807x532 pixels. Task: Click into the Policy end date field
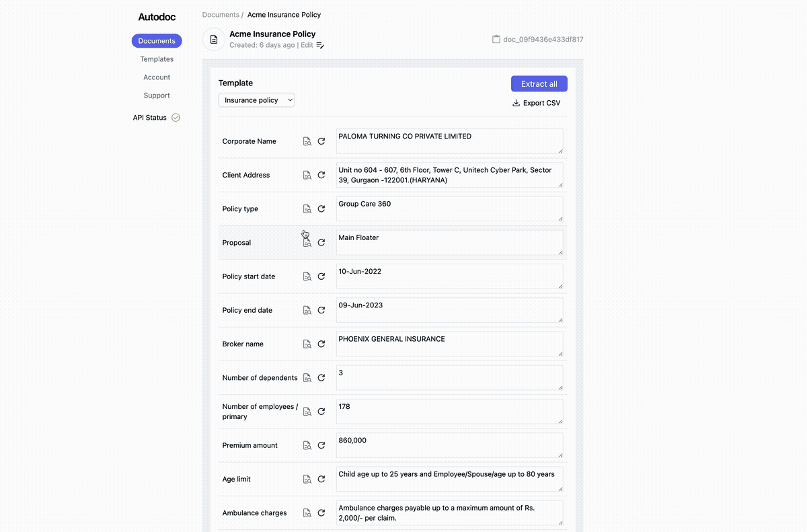(449, 310)
